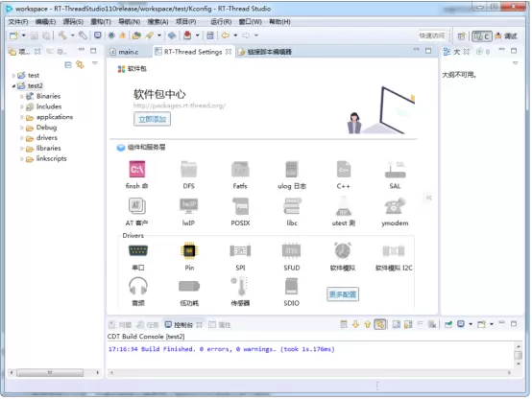Viewport: 532px width, 399px height.
Task: Enable the DFS component icon
Action: 188,169
